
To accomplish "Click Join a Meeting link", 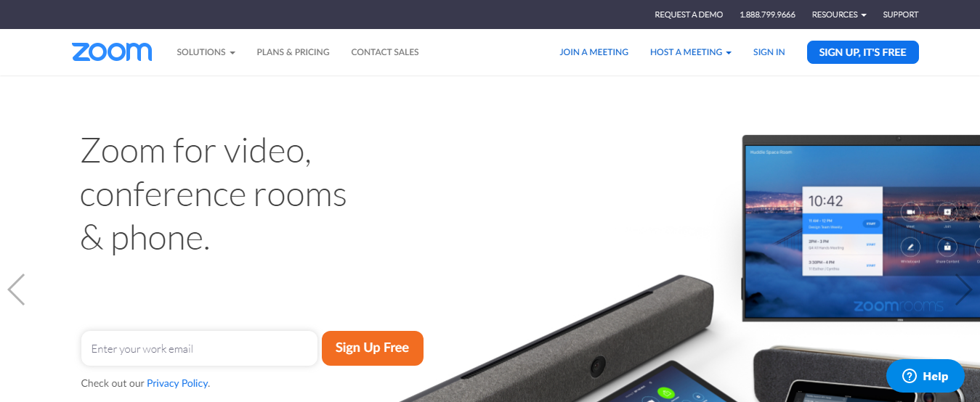I will 594,52.
